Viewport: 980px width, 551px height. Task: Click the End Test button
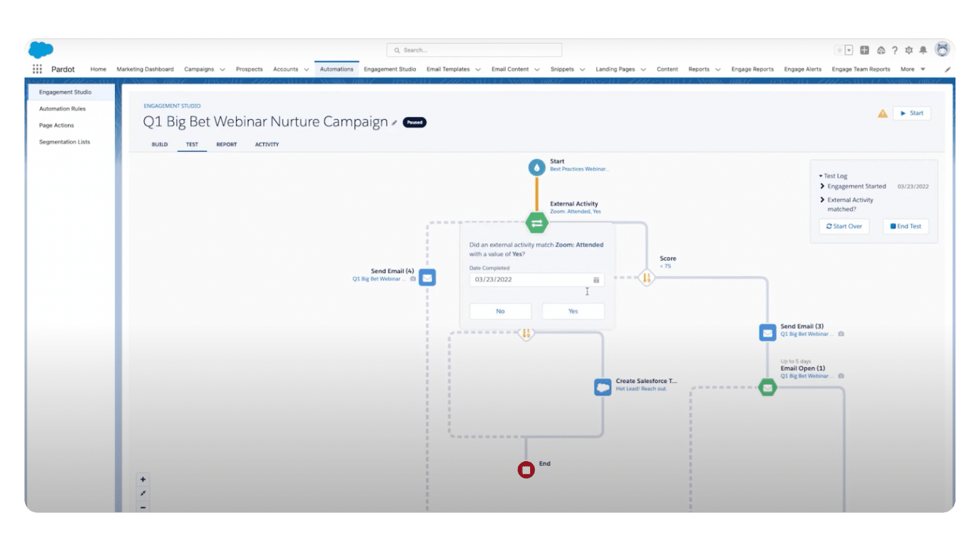coord(906,227)
